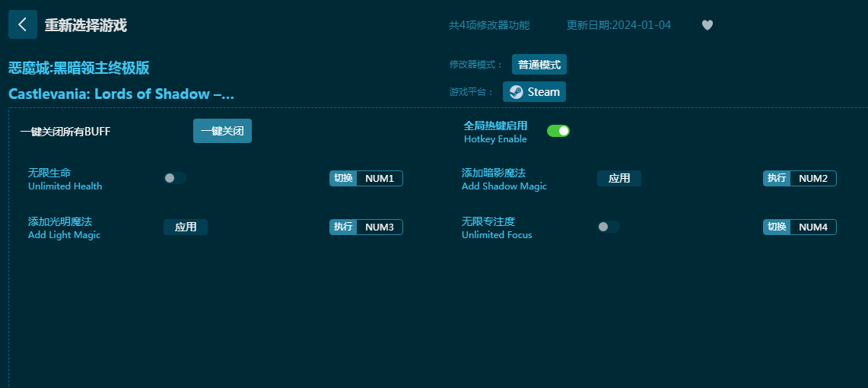This screenshot has width=868, height=388.
Task: Click the NUM2 hotkey field
Action: coord(812,178)
